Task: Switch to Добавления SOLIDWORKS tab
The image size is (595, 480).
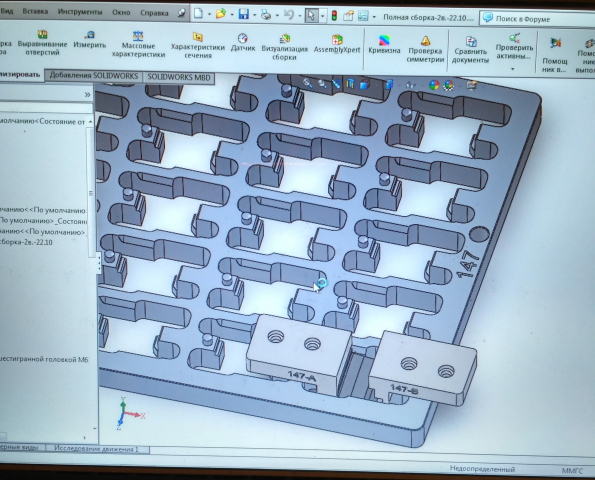Action: click(94, 76)
